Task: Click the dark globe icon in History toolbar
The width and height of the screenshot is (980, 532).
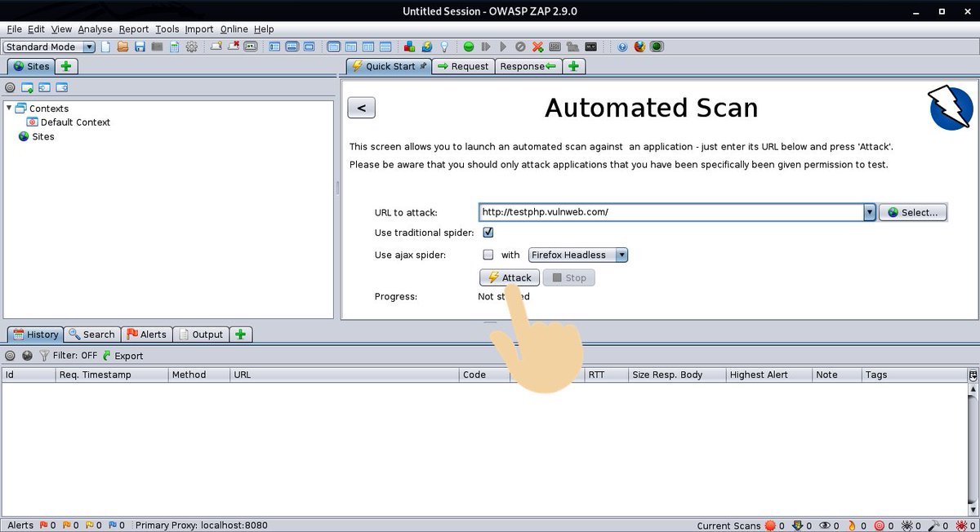Action: point(27,356)
